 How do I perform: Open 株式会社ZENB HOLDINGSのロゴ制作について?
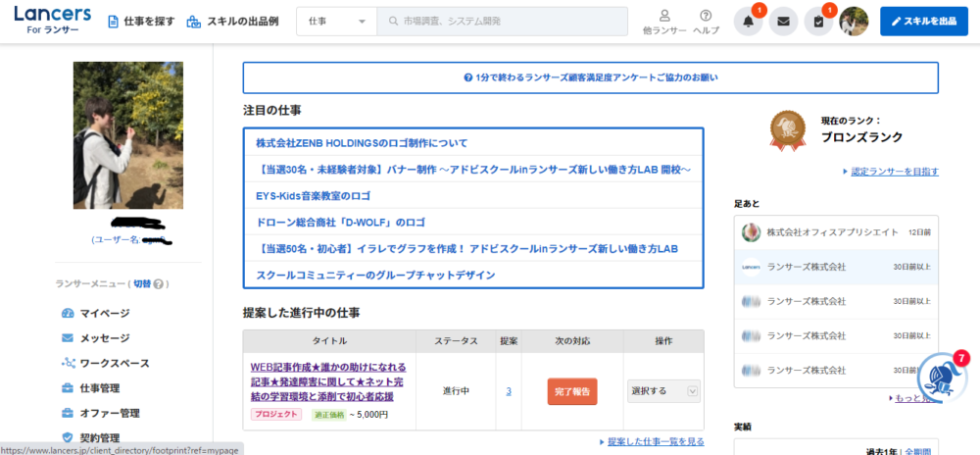[362, 143]
